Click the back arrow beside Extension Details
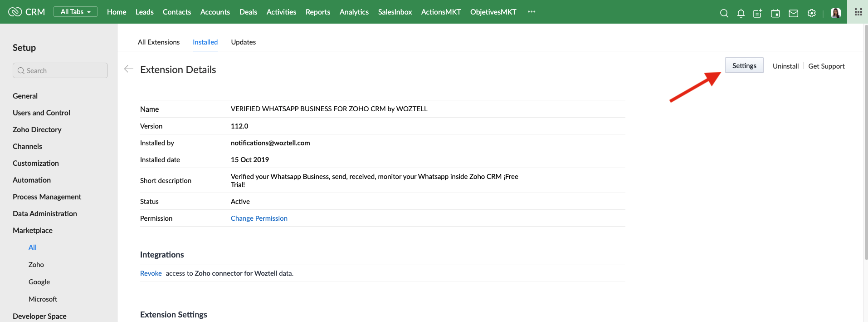The image size is (868, 322). pos(129,69)
